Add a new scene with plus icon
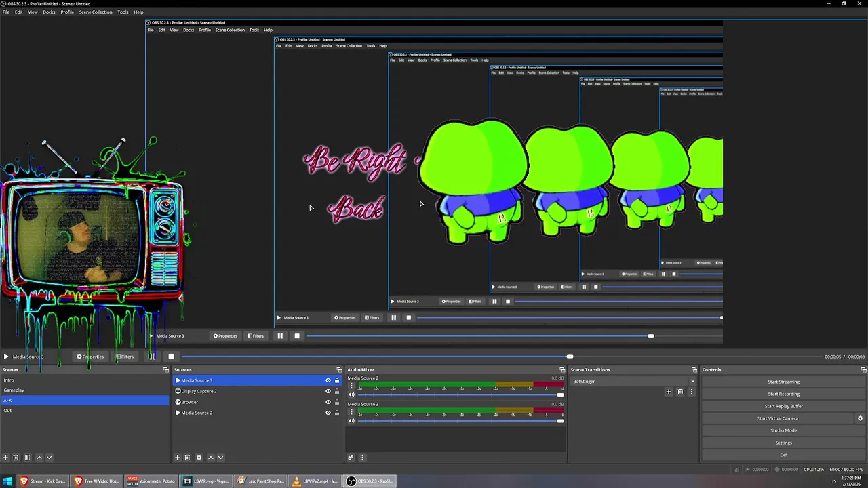 [x=5, y=457]
